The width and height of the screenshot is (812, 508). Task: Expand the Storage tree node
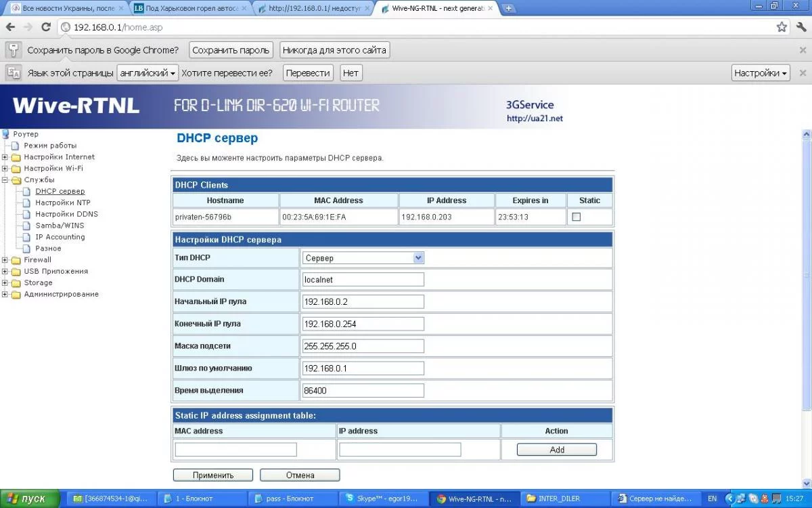point(5,283)
